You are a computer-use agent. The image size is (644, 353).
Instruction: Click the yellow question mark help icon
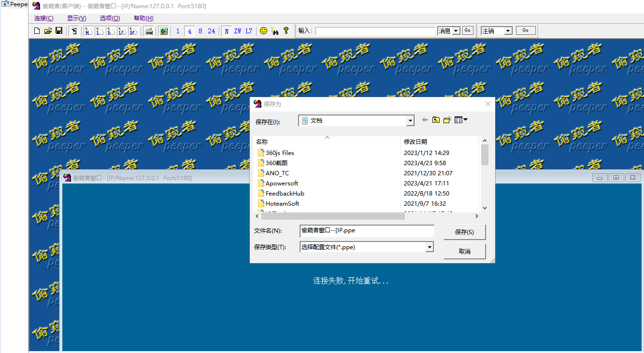[286, 31]
